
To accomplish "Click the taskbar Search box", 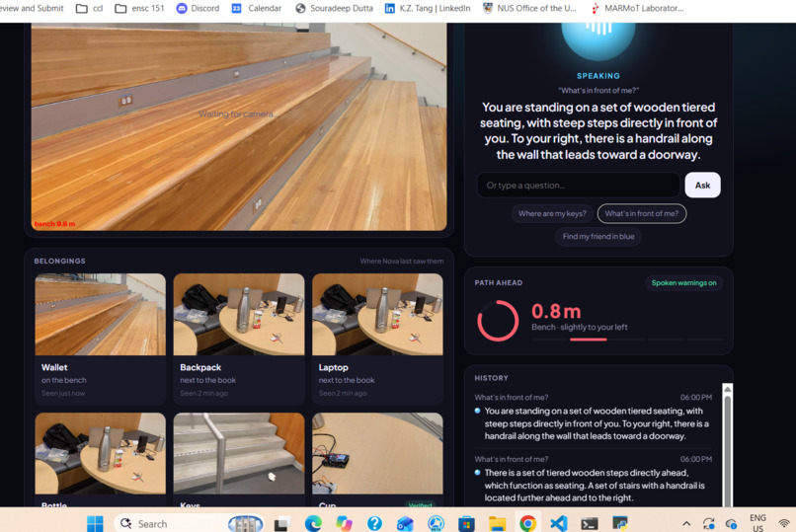I will (x=189, y=523).
